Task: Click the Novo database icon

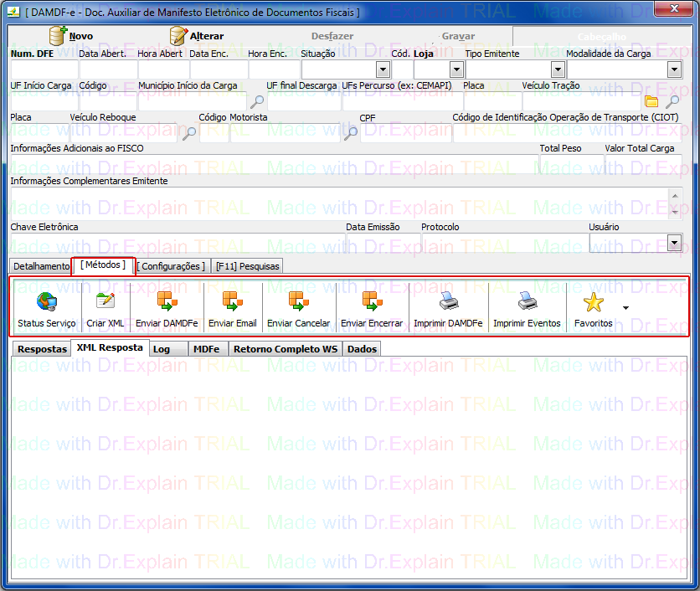Action: (58, 36)
